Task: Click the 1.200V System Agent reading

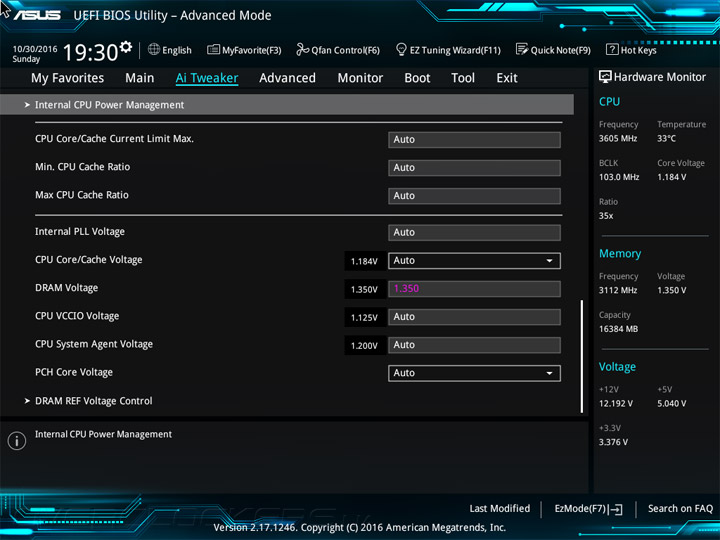Action: tap(364, 345)
